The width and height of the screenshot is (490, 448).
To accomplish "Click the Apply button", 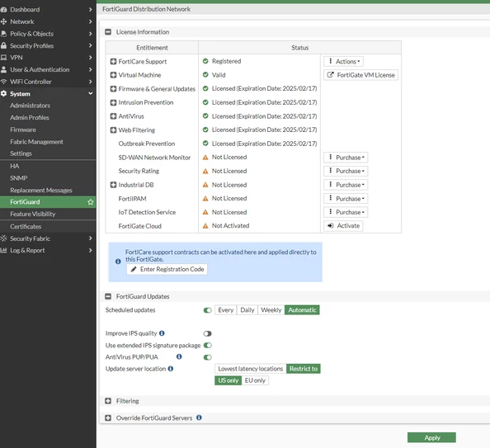I will click(x=431, y=437).
